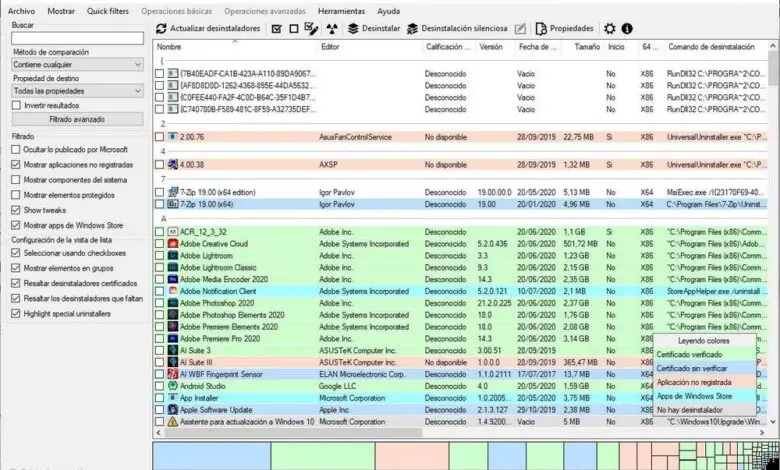Click the Adobe Photoshop 2020 row icon
Image resolution: width=780 pixels, height=470 pixels.
click(173, 303)
